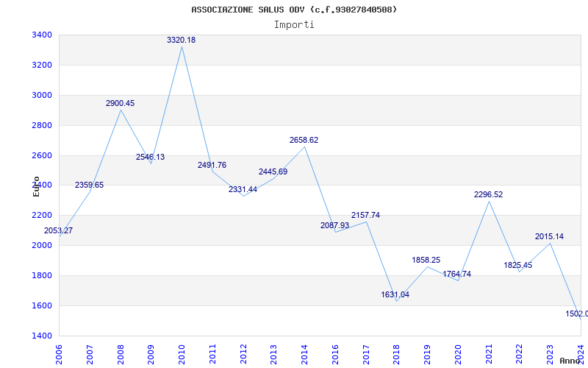Click the 2011 x-axis year label
Viewport: 588px width, 368px height.
pos(212,355)
